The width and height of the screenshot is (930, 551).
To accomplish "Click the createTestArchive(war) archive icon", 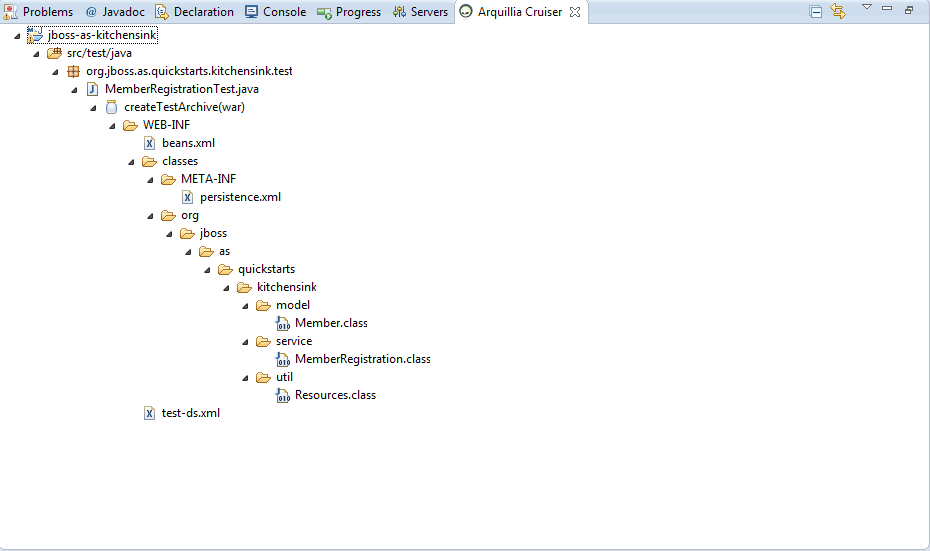I will pos(112,107).
